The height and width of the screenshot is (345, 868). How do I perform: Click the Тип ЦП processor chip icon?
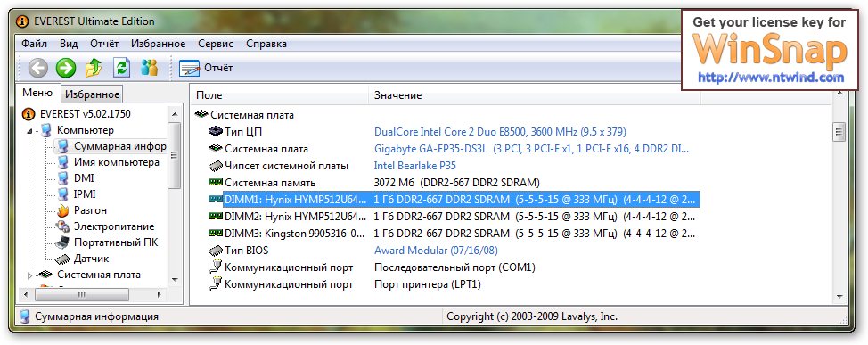[216, 132]
